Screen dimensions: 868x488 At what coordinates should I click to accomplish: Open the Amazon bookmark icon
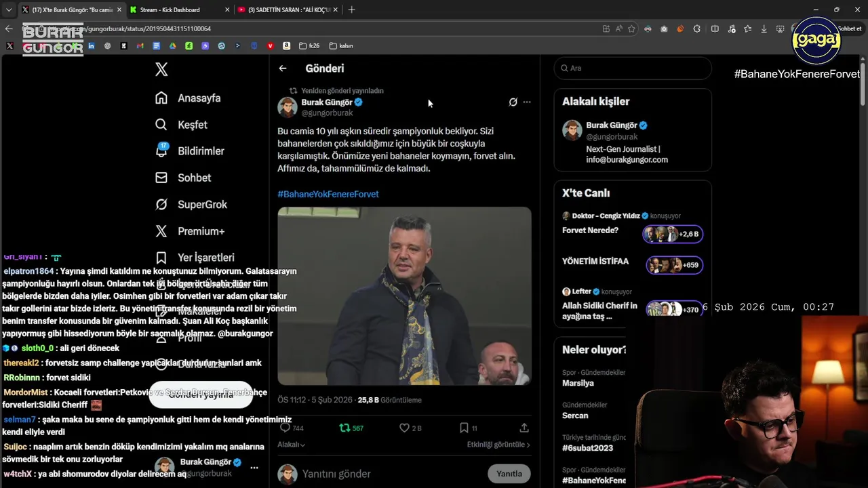pos(287,46)
